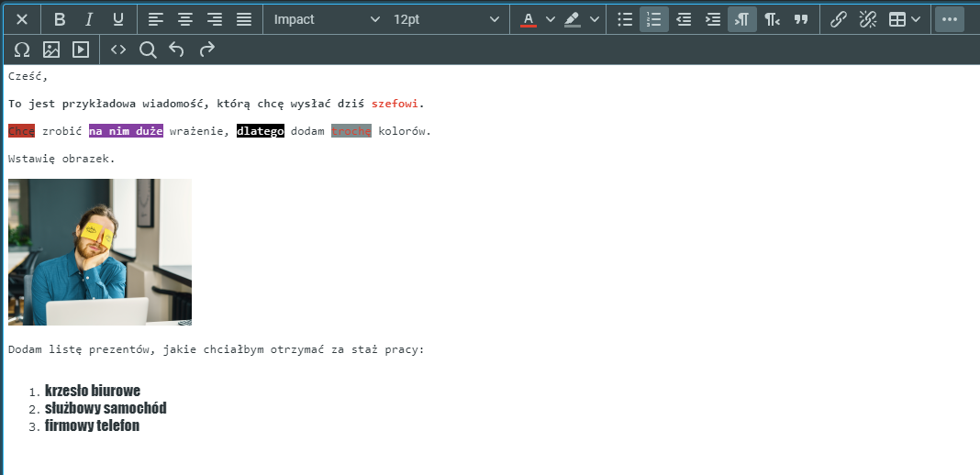Image resolution: width=980 pixels, height=475 pixels.
Task: Undo the last edit
Action: 176,50
